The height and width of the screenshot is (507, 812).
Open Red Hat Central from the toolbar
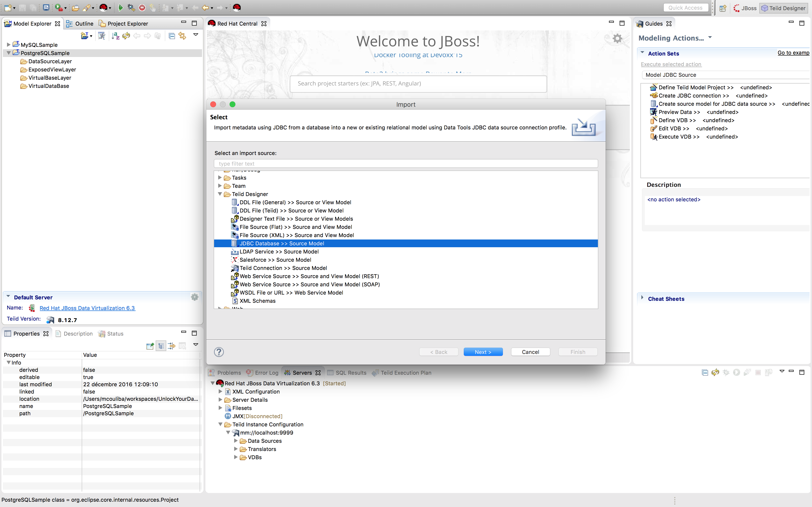click(x=237, y=7)
